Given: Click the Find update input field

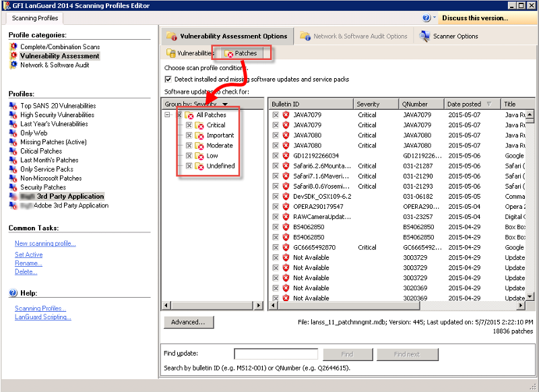Looking at the screenshot, I should [276, 354].
